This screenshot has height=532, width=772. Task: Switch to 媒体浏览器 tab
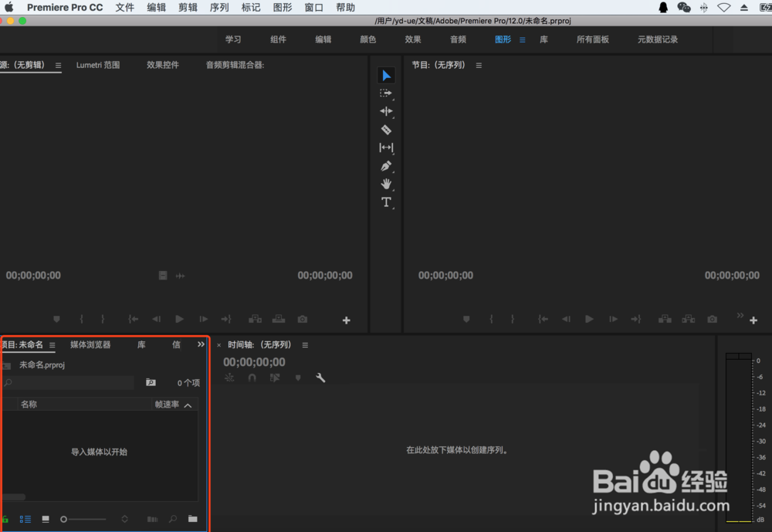pos(90,345)
